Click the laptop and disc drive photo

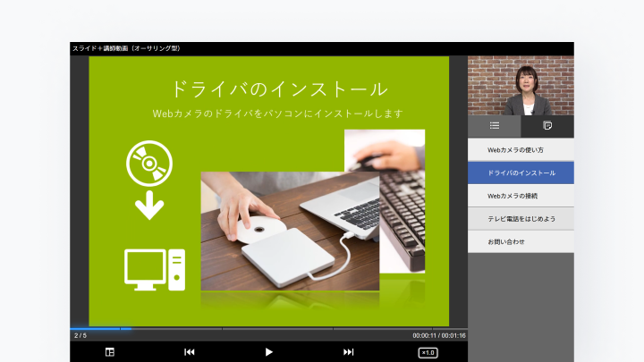290,232
